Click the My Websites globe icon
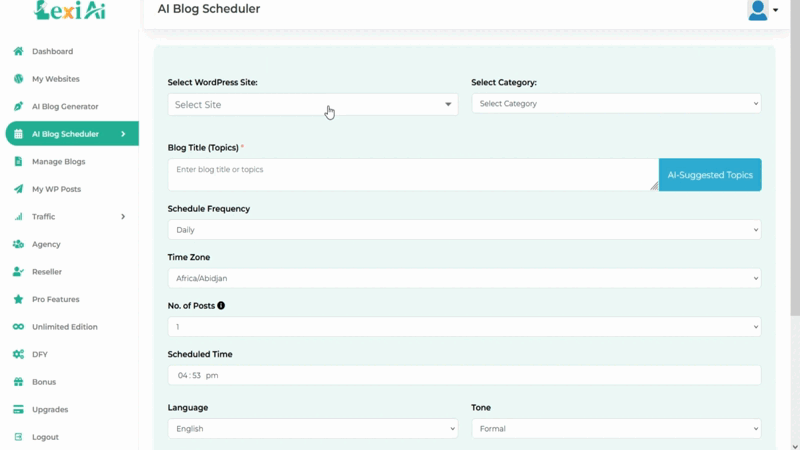 (18, 79)
